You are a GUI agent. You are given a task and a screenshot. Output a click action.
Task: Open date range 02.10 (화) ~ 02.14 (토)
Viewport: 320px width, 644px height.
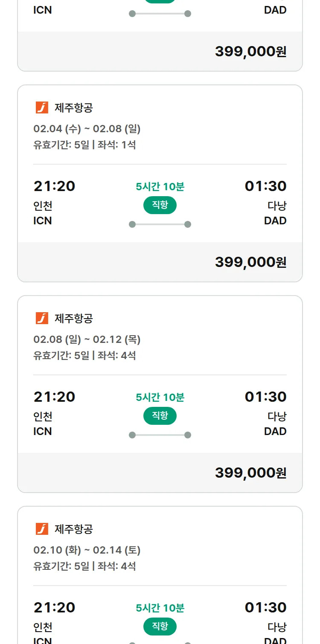pyautogui.click(x=87, y=550)
